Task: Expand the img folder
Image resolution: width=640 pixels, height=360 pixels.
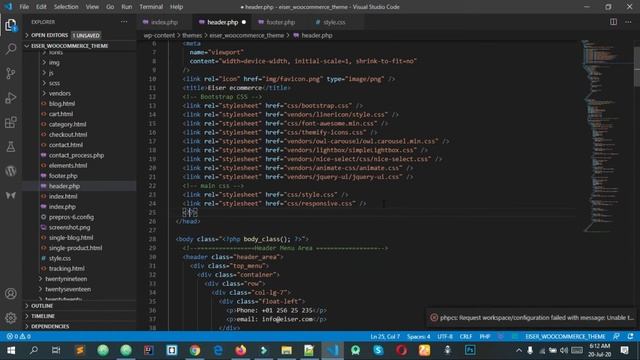Action: pyautogui.click(x=54, y=63)
